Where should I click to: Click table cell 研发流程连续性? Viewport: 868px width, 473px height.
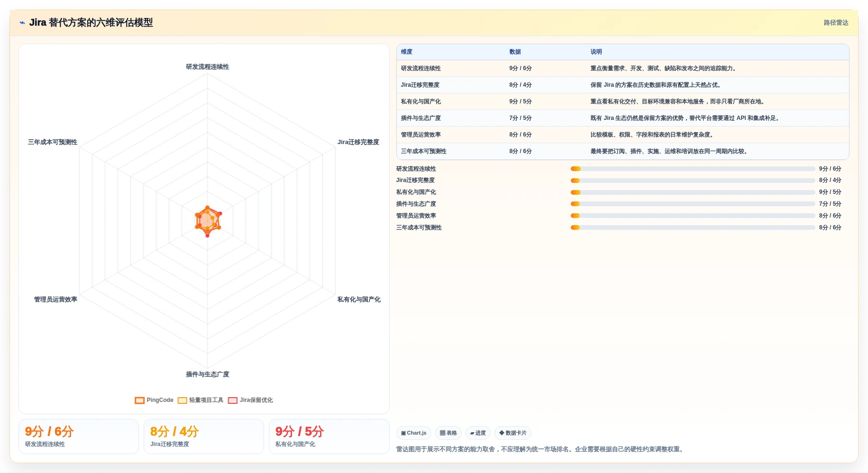click(420, 68)
